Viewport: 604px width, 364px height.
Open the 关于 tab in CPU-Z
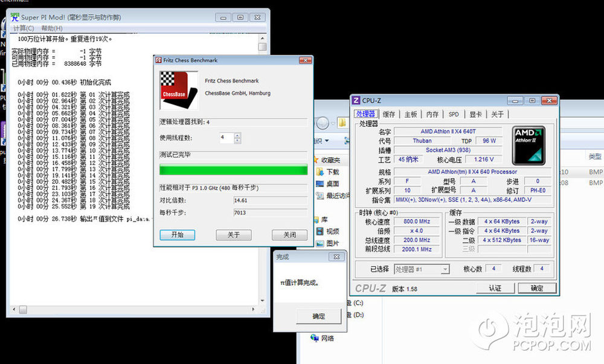(497, 114)
